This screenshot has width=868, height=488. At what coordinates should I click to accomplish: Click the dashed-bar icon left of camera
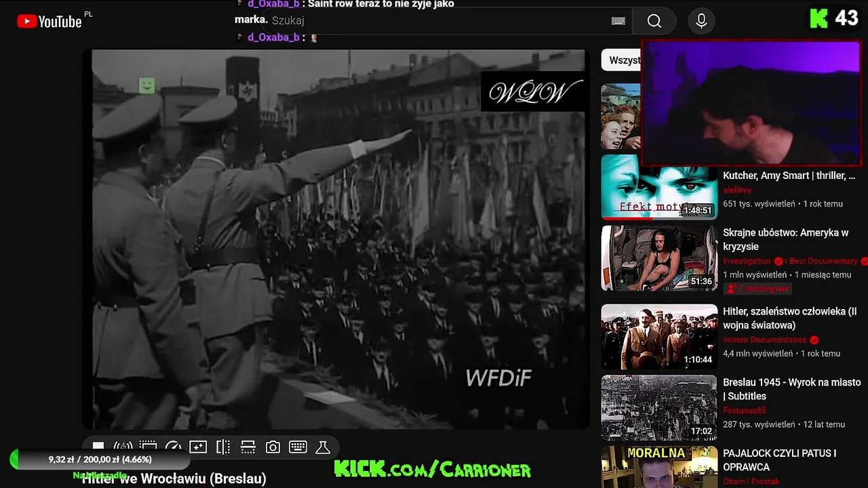(248, 447)
